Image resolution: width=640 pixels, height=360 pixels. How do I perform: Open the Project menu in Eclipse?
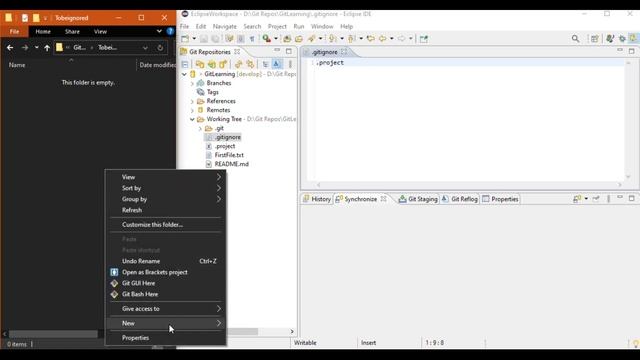tap(277, 27)
